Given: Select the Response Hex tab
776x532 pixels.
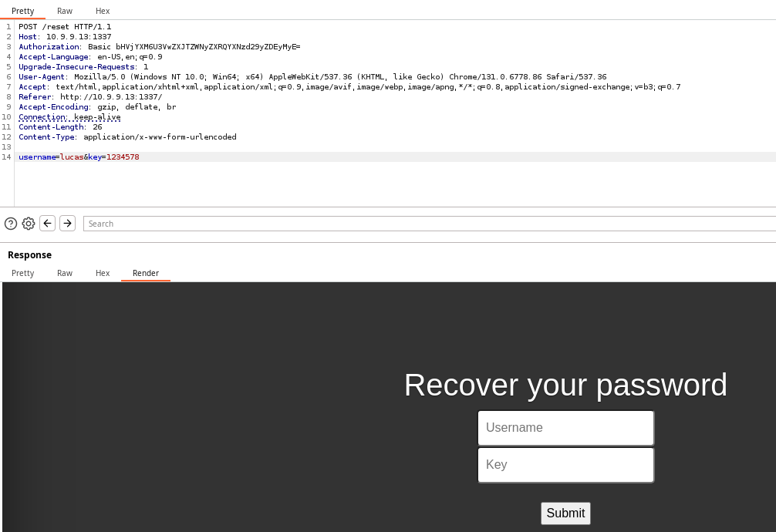Looking at the screenshot, I should tap(103, 273).
